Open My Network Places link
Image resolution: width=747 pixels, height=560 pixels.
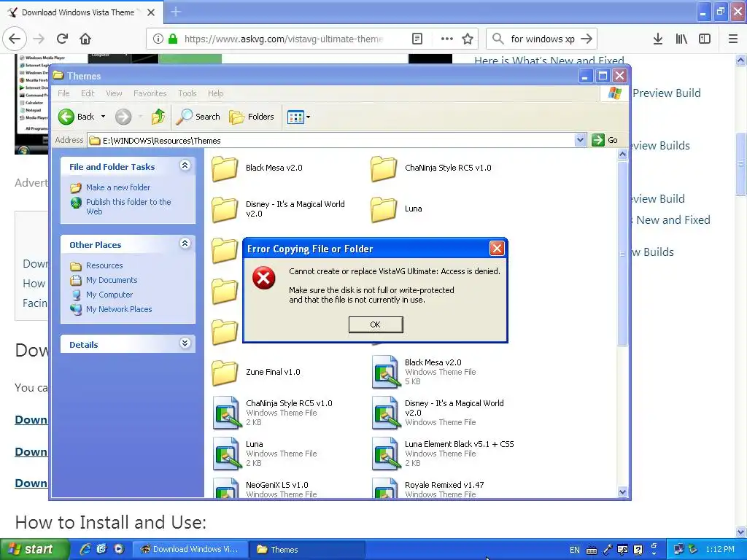[119, 309]
